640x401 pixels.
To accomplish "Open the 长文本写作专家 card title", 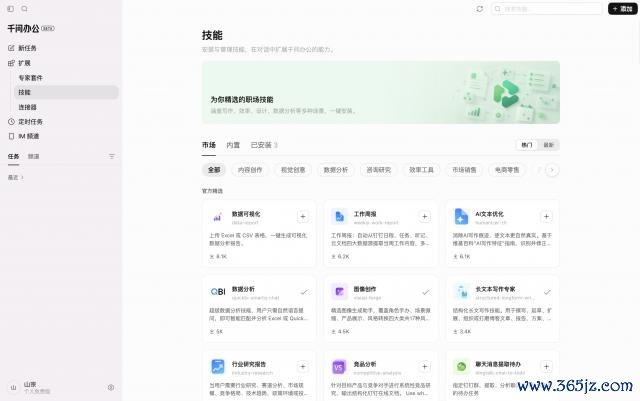I will coord(495,289).
